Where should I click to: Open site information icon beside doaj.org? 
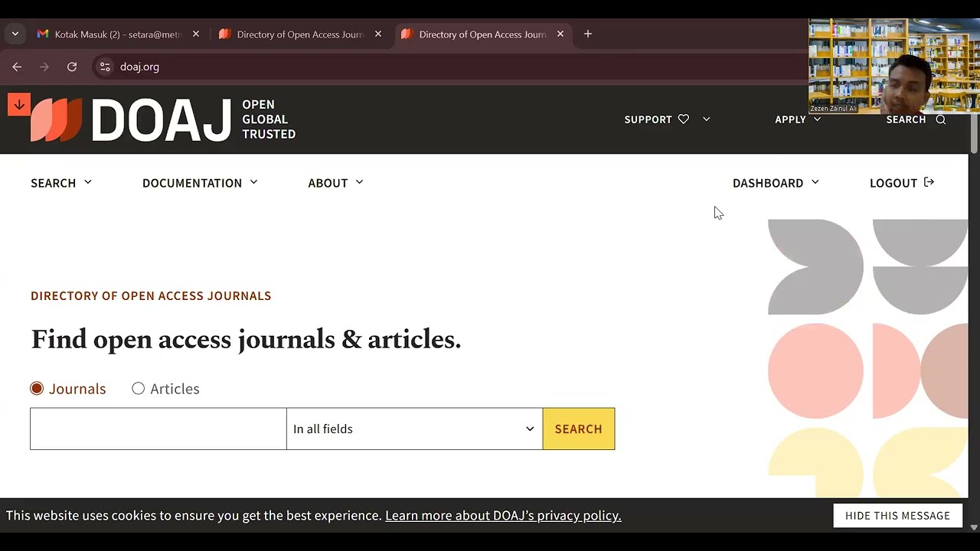105,67
